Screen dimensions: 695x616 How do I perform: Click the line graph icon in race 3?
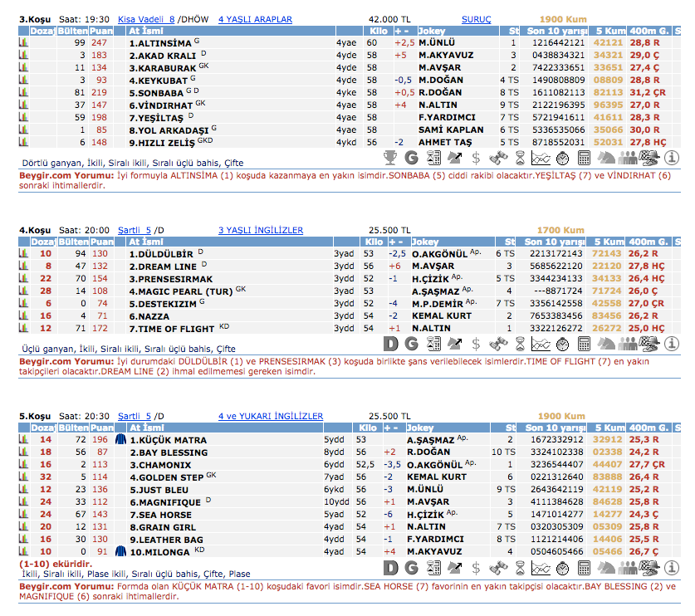(x=541, y=158)
